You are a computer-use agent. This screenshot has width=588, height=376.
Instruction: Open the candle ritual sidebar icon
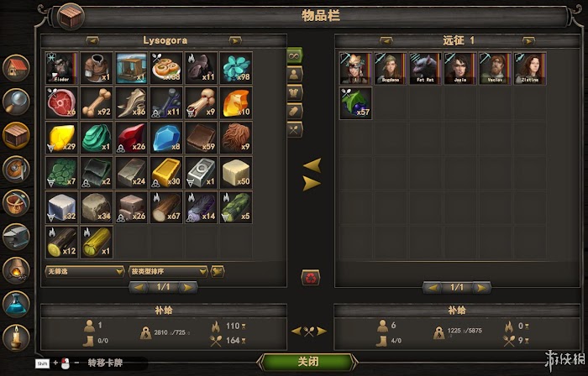point(16,337)
